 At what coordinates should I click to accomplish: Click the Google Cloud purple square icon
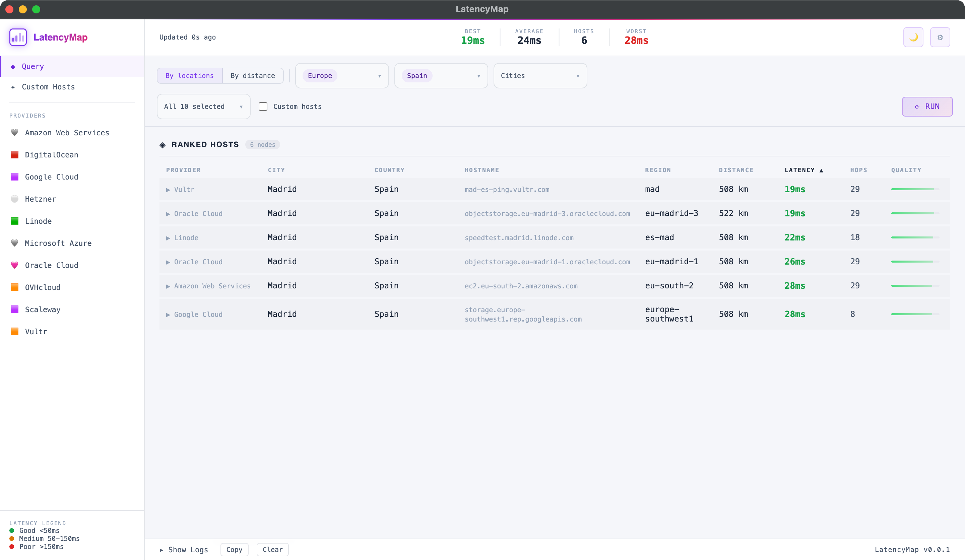coord(14,177)
